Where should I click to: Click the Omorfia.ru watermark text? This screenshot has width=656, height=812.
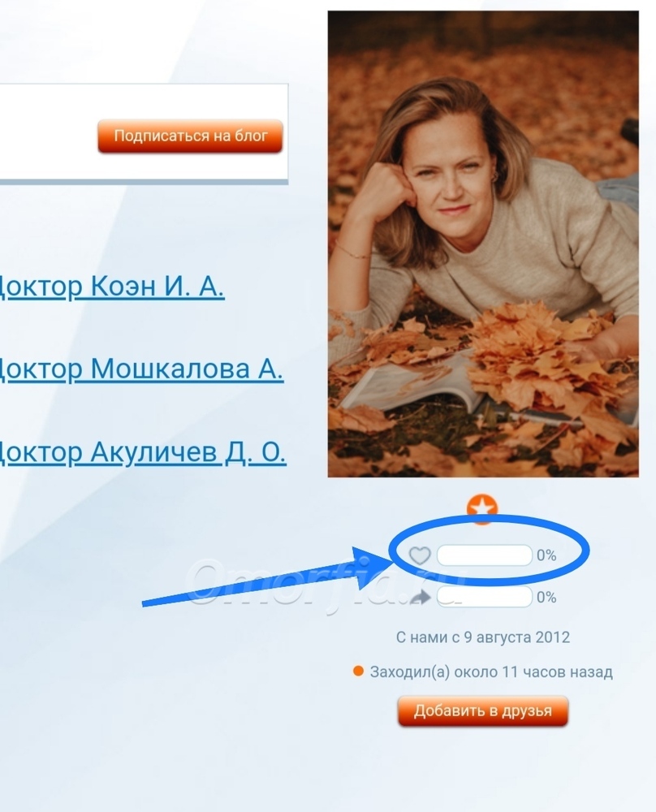pos(327,582)
